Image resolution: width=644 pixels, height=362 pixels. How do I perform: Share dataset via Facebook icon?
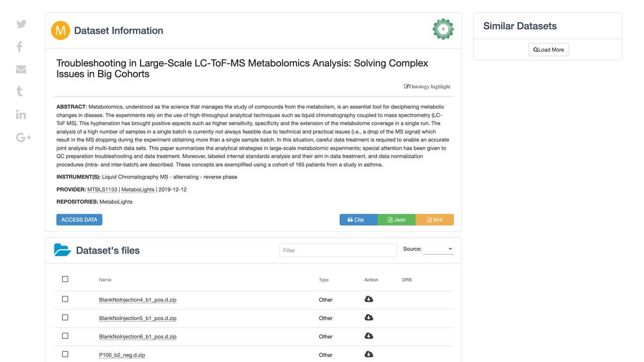tap(20, 47)
